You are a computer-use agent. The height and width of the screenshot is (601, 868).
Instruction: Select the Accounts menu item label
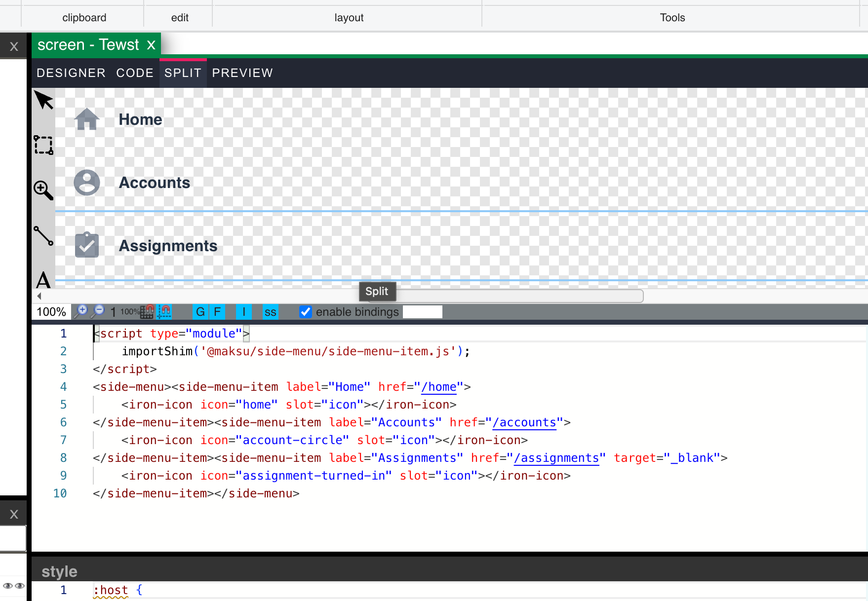(155, 183)
